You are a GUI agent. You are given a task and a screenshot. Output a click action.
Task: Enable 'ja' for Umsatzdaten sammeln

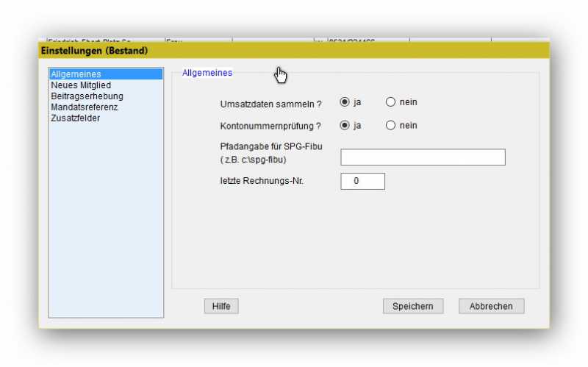[344, 102]
